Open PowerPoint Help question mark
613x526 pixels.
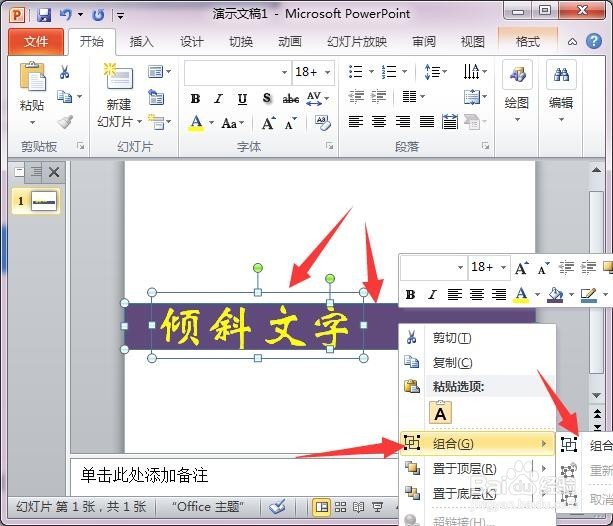(x=593, y=41)
